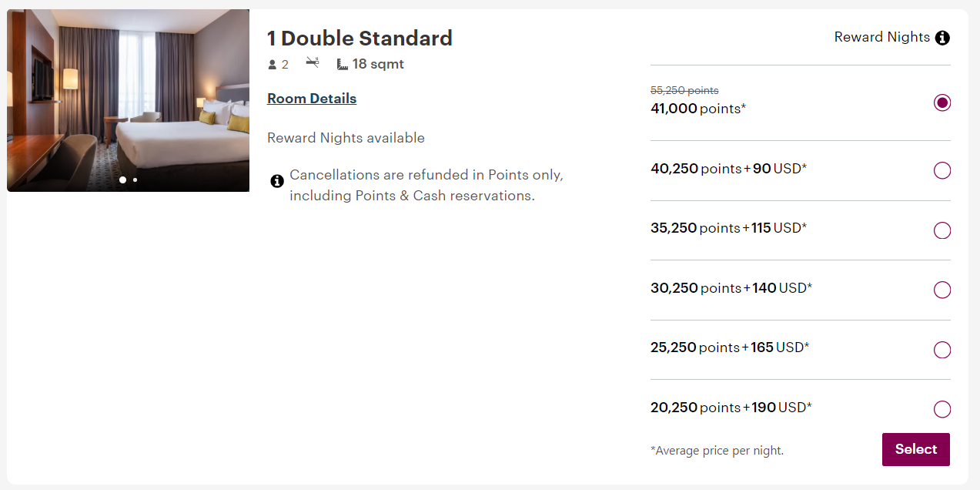The image size is (980, 490).
Task: Click the 18 sqm room size icon
Action: (343, 64)
